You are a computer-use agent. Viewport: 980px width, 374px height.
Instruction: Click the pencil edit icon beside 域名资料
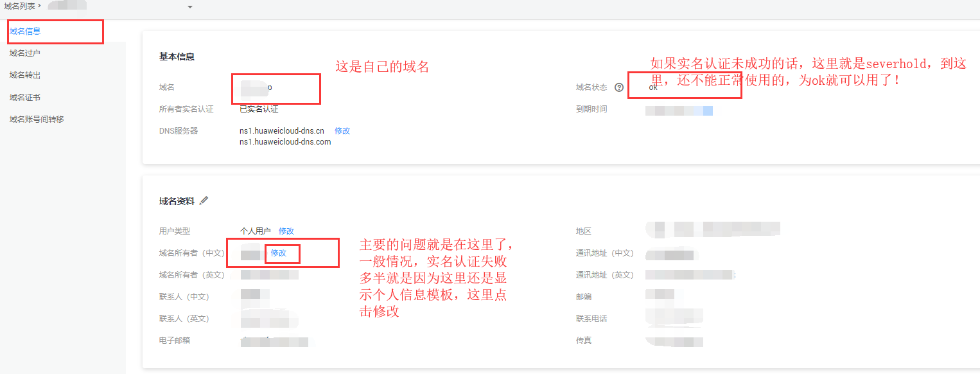point(204,200)
